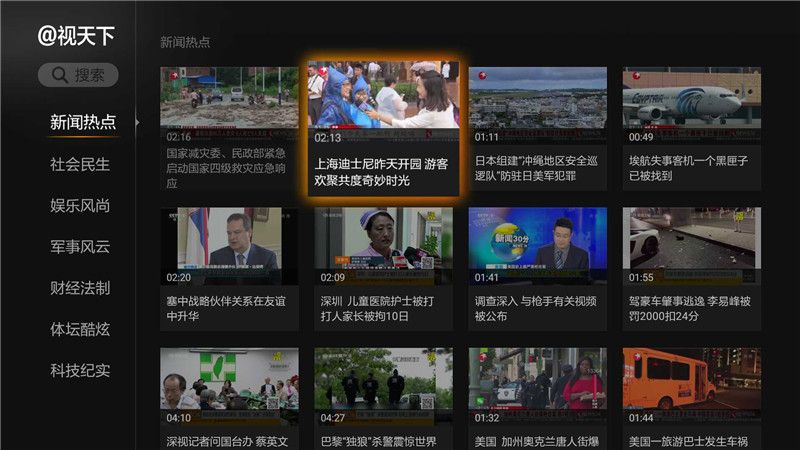Click title 美国 加州奥克兰唐人街爆
The image size is (800, 450).
pos(537,441)
